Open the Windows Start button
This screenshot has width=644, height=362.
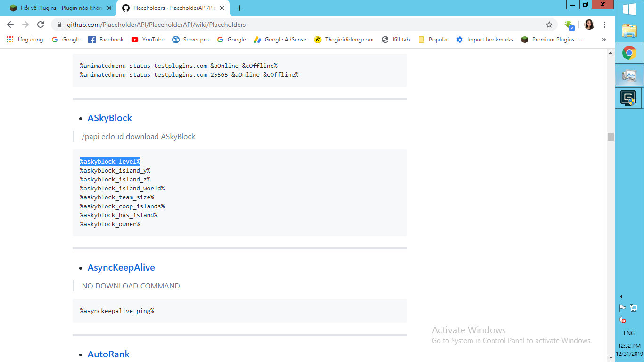point(629,9)
